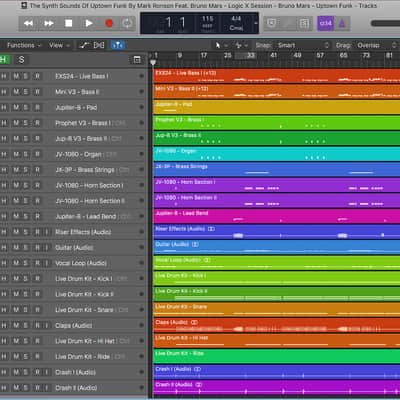Click the playhead marker at bar 1
Viewport: 400px width, 400px height.
pos(153,62)
